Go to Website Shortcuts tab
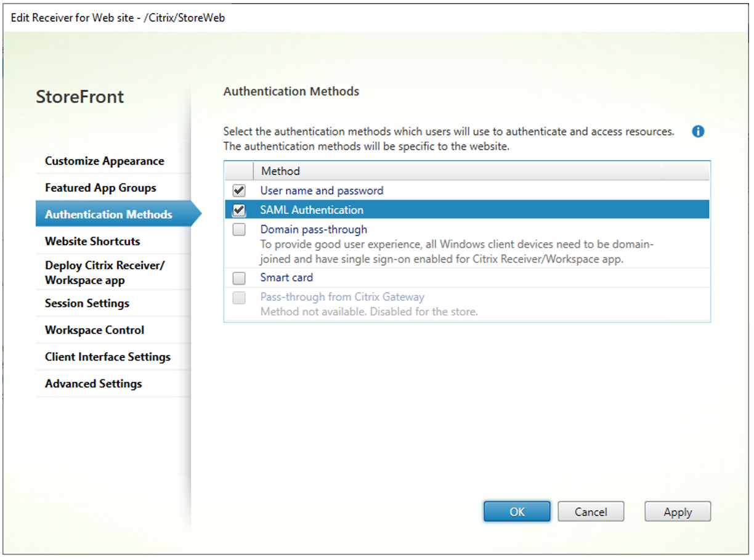754x560 pixels. pos(92,241)
